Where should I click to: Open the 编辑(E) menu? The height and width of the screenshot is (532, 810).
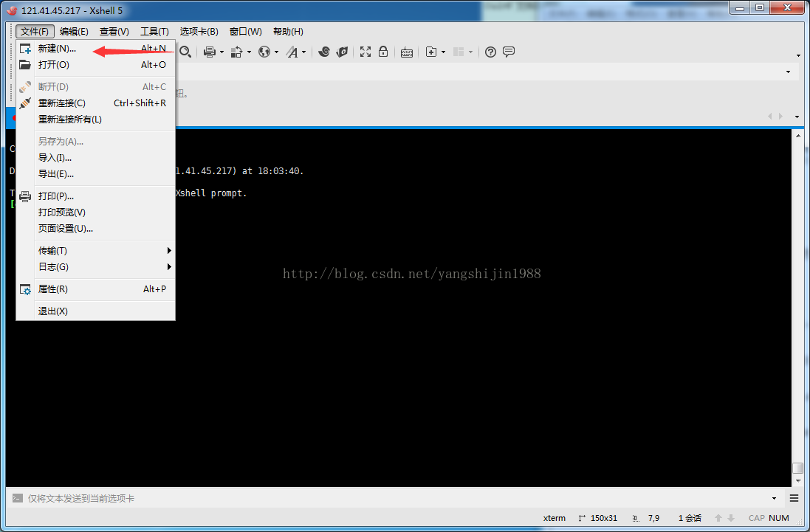tap(74, 32)
